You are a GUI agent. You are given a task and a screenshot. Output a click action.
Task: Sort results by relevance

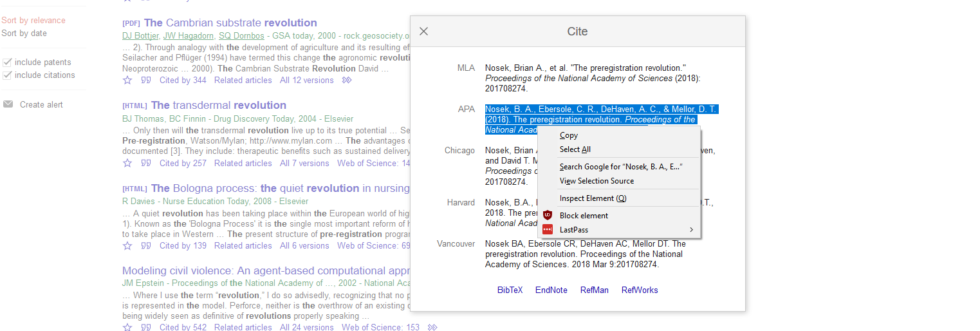point(33,21)
